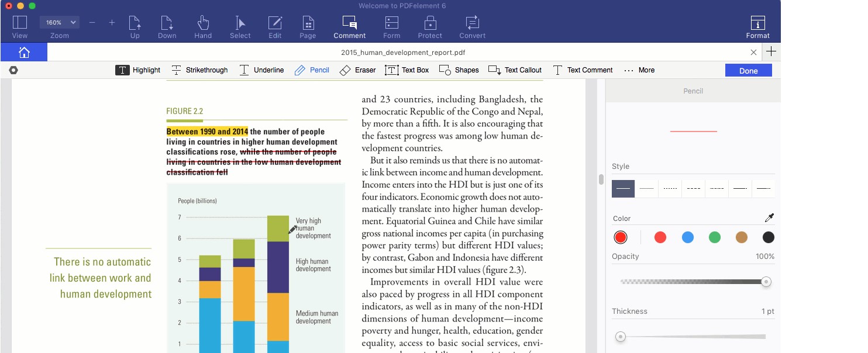
Task: Enable the Highlight tool
Action: point(138,70)
